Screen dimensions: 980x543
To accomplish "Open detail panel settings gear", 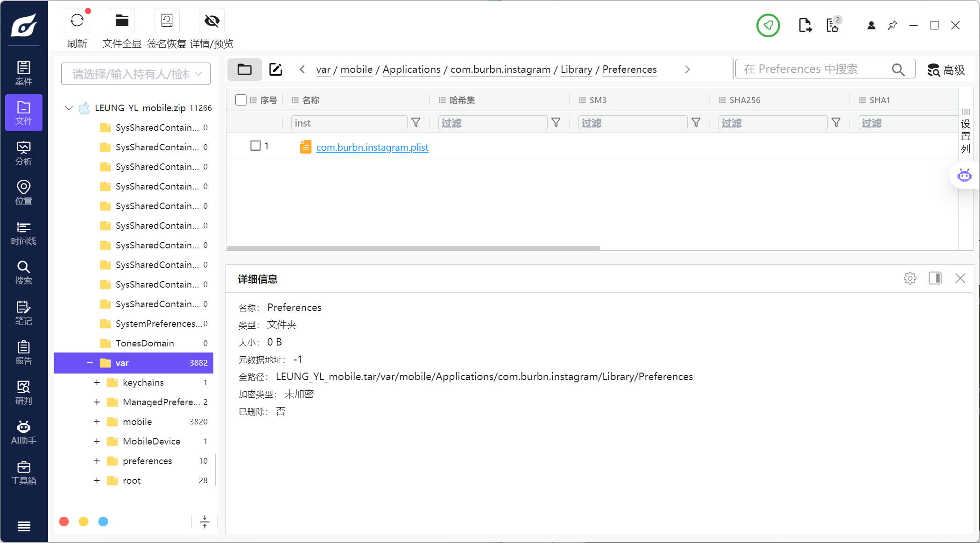I will coord(909,278).
